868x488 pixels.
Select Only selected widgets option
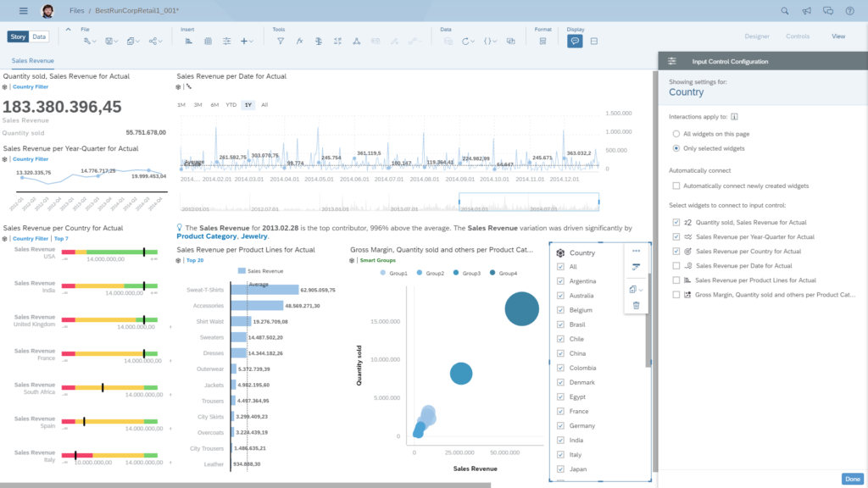tap(676, 148)
